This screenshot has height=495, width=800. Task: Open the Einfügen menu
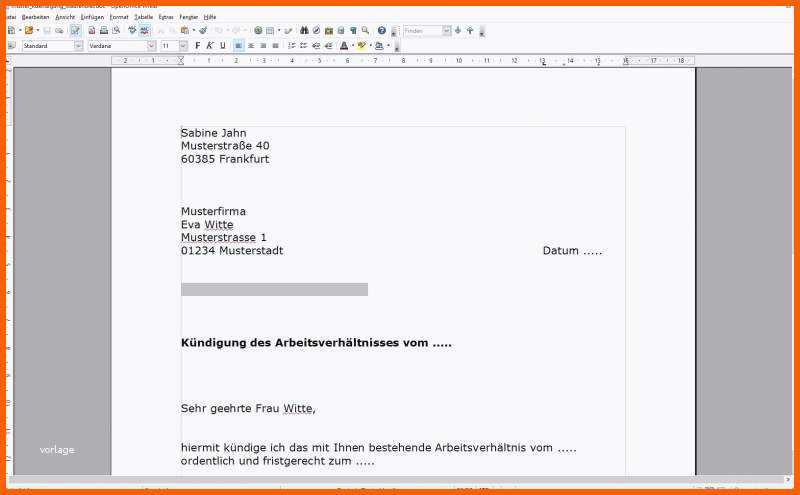pos(92,17)
